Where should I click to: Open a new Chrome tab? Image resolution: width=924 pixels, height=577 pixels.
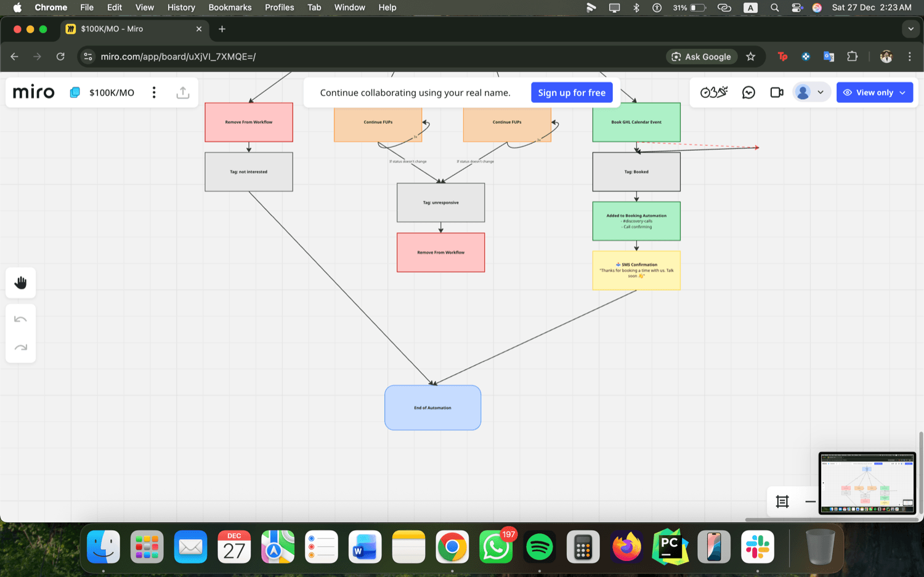coord(222,29)
